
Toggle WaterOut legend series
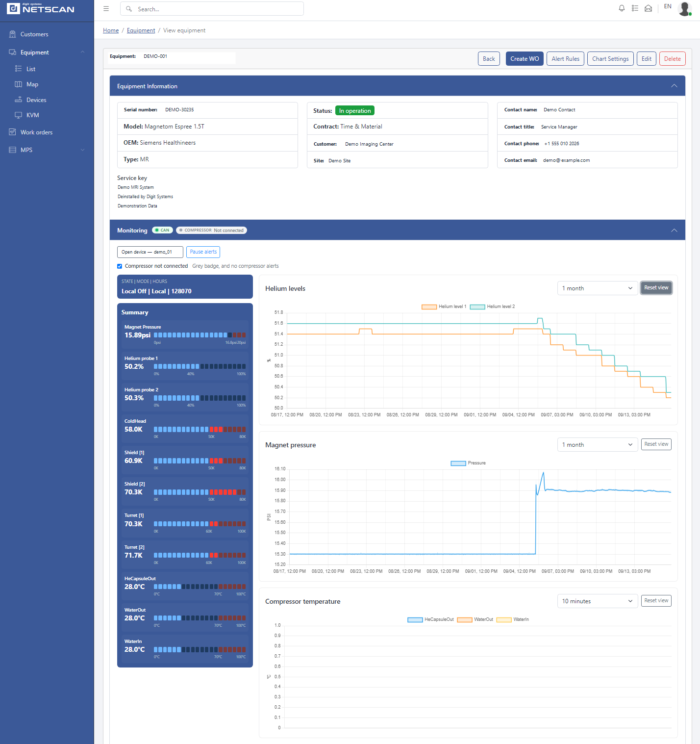[x=475, y=619]
